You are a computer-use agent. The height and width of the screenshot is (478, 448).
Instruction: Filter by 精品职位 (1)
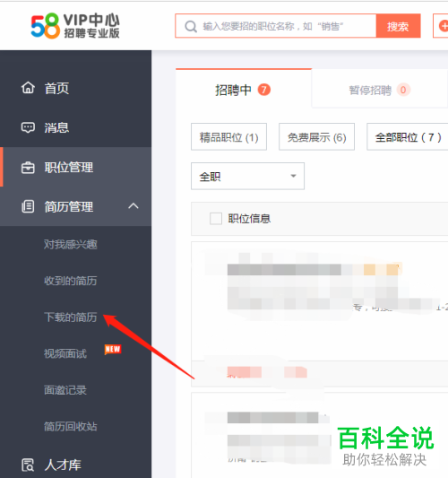(228, 137)
